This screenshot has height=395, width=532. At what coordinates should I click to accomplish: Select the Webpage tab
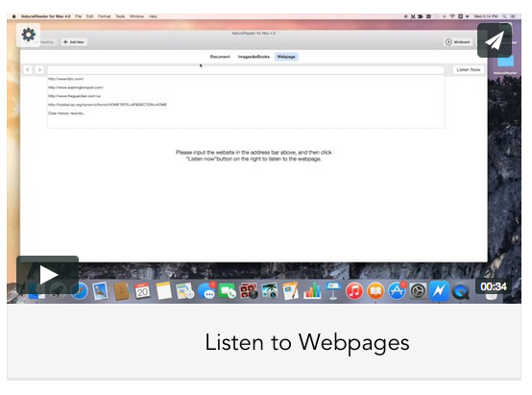pyautogui.click(x=286, y=57)
